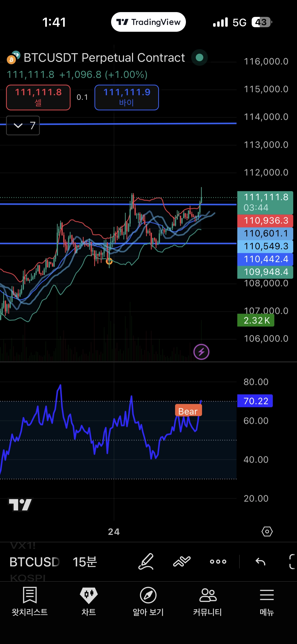Tap the TradingView logo watermark
Viewport: 297px width, 644px height.
point(20,505)
